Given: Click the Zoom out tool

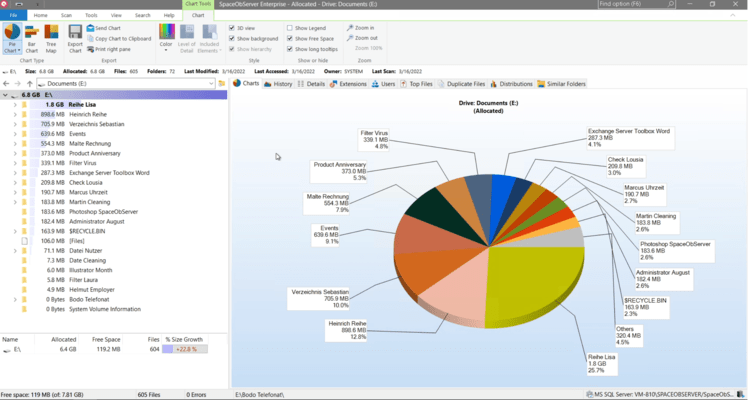Looking at the screenshot, I should 365,38.
